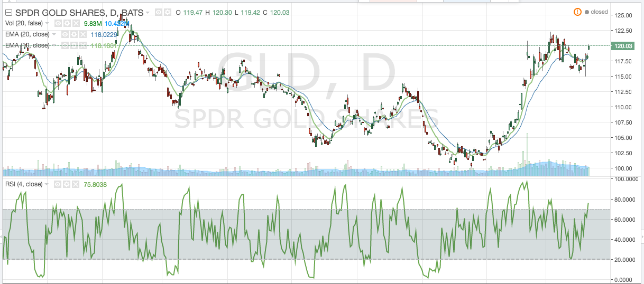Click the orange market status warning icon

coord(577,12)
